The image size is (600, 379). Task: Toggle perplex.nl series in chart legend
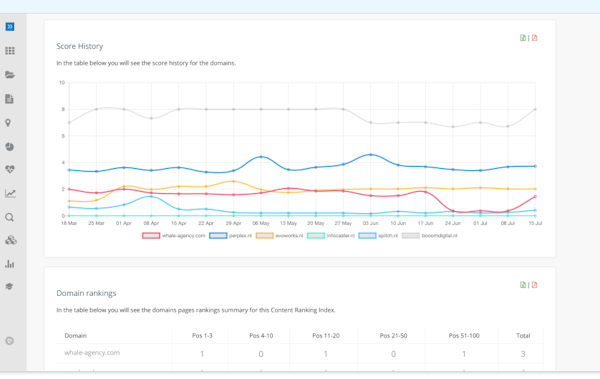(x=230, y=235)
